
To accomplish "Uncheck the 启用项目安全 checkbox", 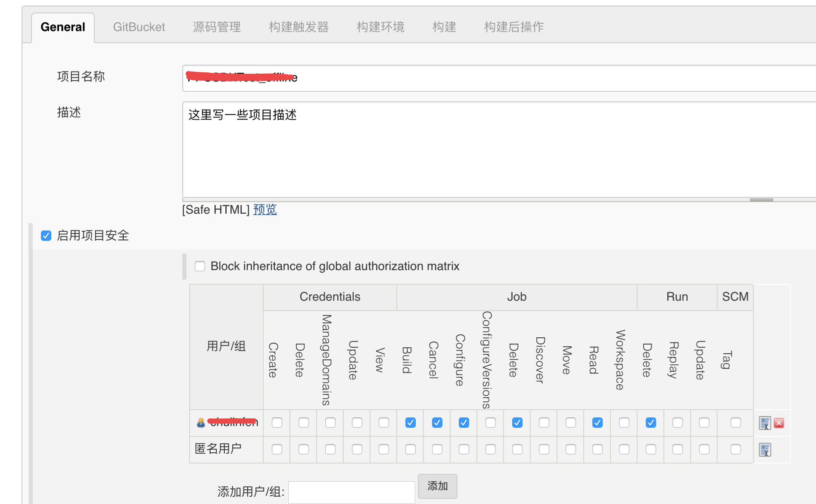I will (46, 236).
